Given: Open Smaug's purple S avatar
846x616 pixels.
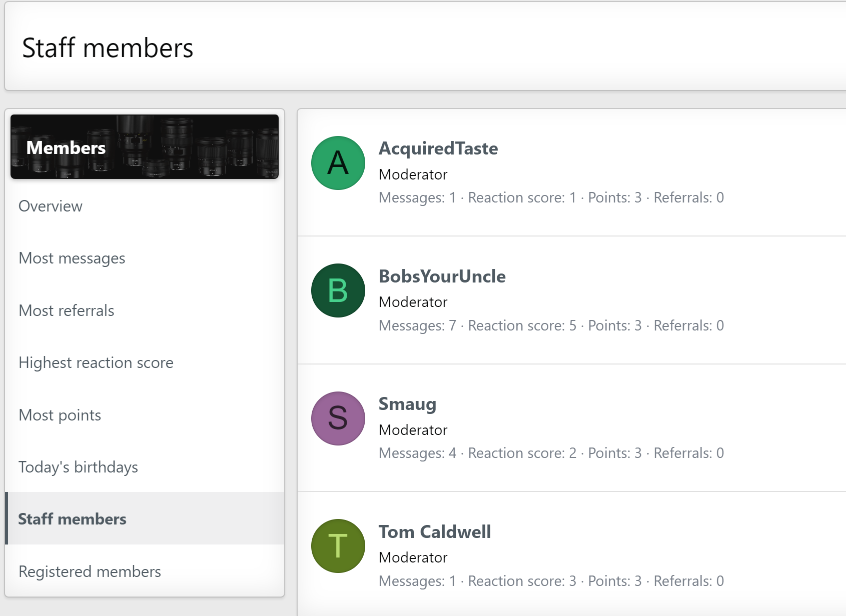Looking at the screenshot, I should click(338, 418).
